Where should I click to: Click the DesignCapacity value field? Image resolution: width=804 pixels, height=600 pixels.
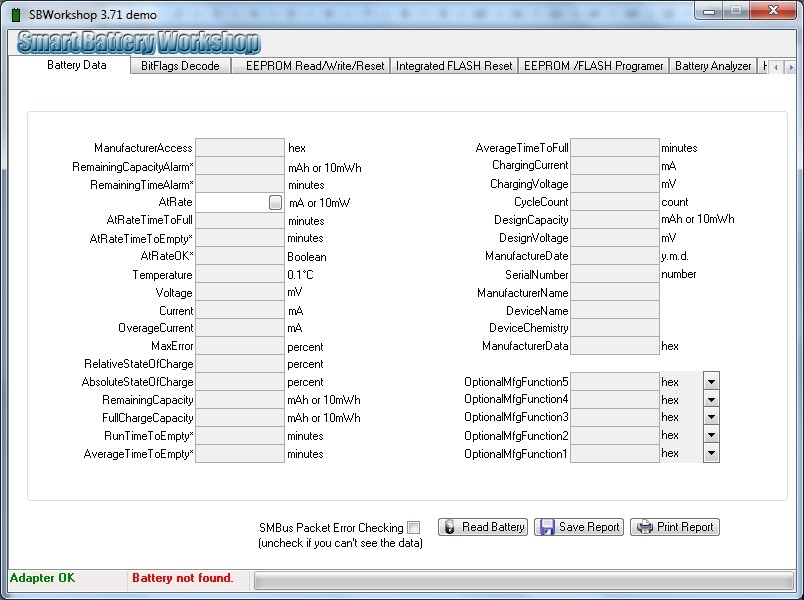pos(615,219)
